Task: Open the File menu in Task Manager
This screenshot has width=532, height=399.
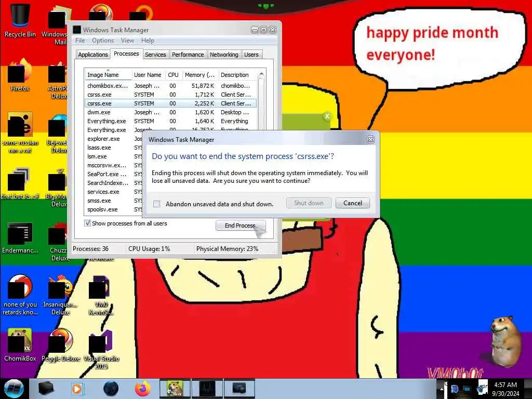Action: [80, 41]
